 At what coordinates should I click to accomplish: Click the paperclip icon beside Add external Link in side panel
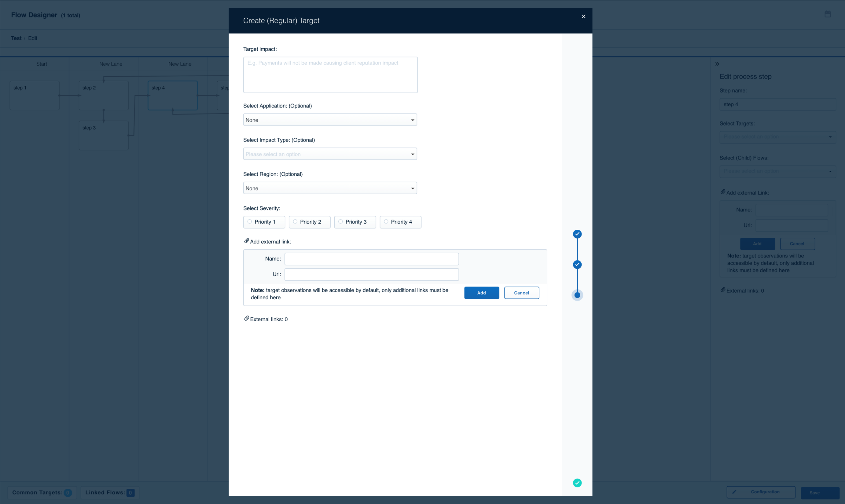(x=723, y=192)
